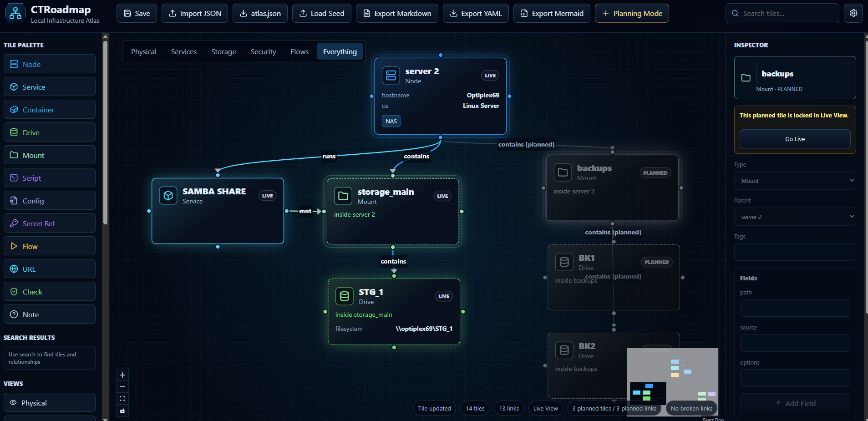Click the Tags input field

tap(795, 252)
